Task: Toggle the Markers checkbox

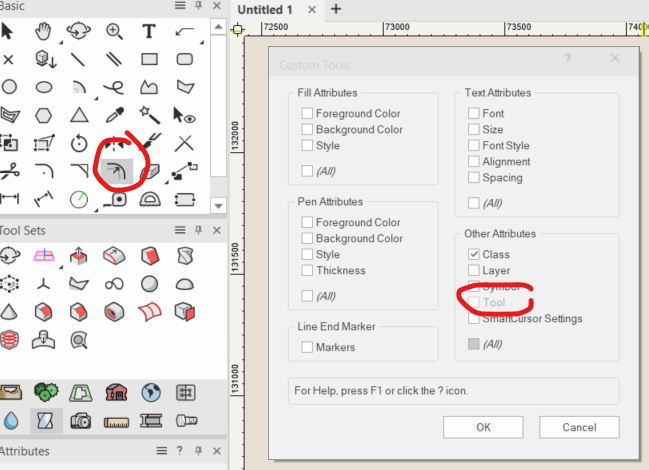Action: [x=308, y=347]
